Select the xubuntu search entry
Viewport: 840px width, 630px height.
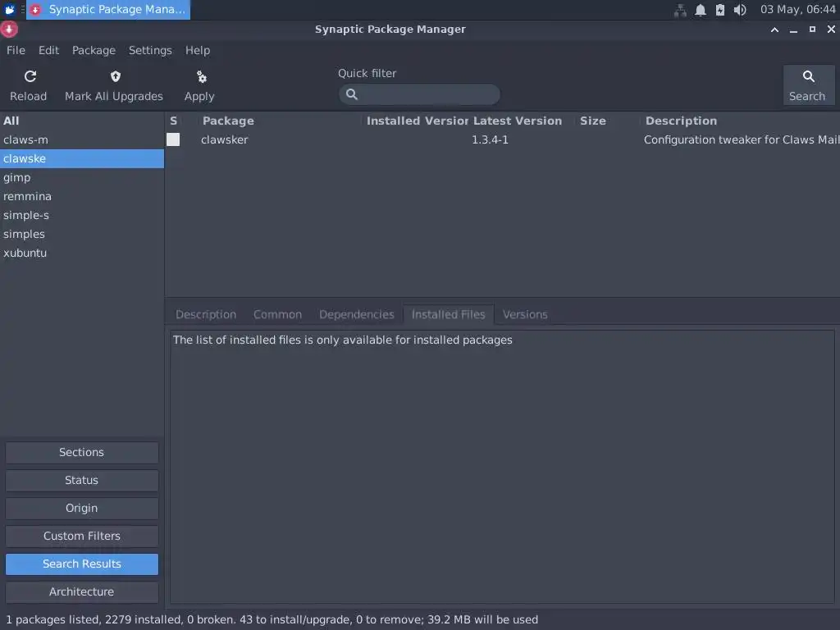coord(82,253)
